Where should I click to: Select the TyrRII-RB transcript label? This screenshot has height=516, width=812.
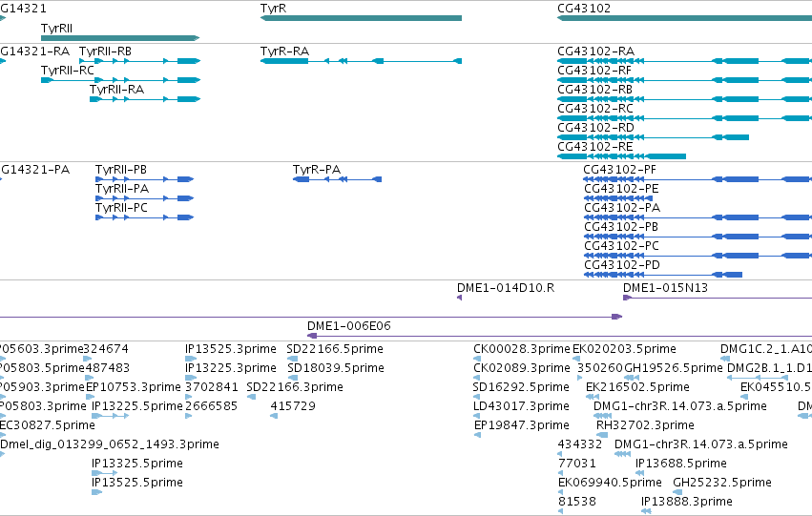point(105,52)
